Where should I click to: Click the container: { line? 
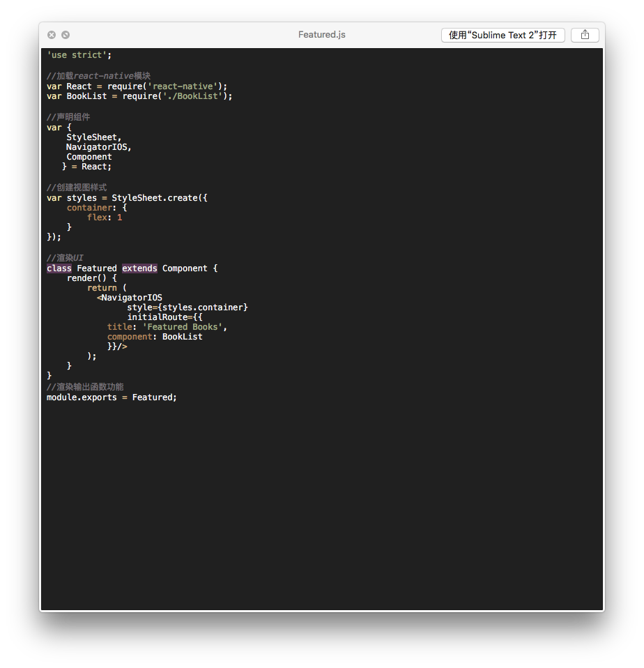pos(97,208)
